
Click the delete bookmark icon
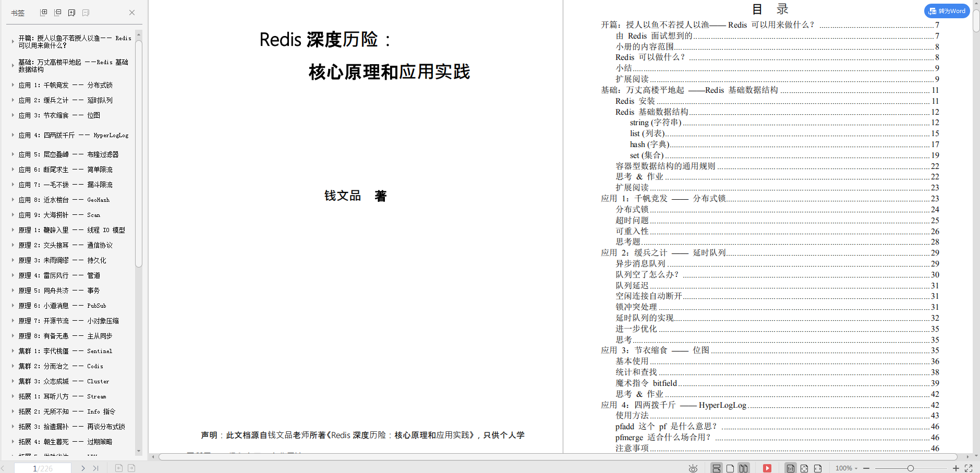click(86, 13)
